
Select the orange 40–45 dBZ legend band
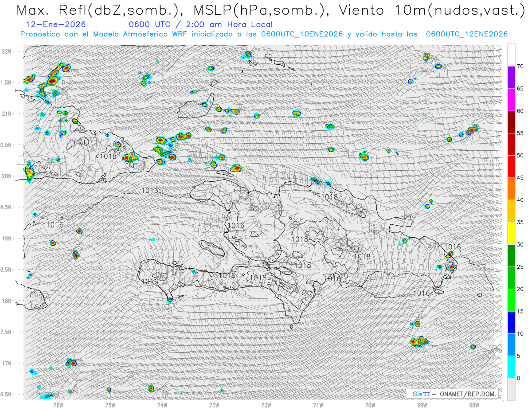511,189
